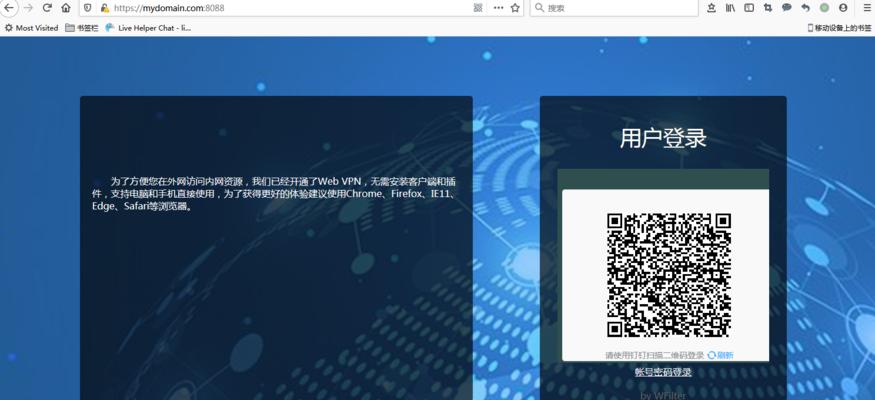Click the browser forward arrow
Screen dimensions: 875x400
coord(28,8)
